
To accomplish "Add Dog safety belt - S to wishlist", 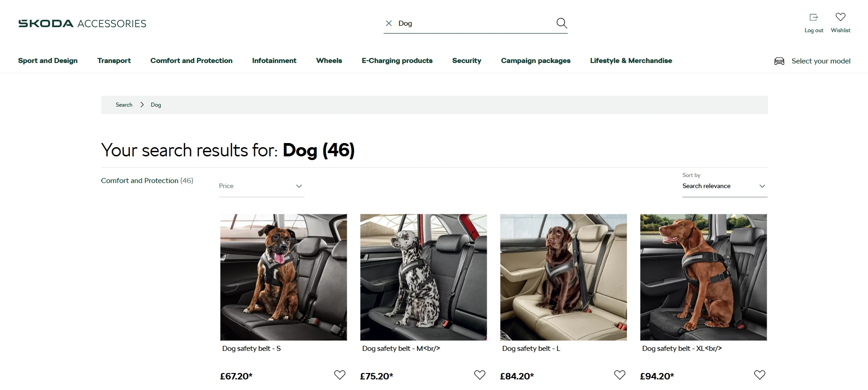I will tap(340, 375).
